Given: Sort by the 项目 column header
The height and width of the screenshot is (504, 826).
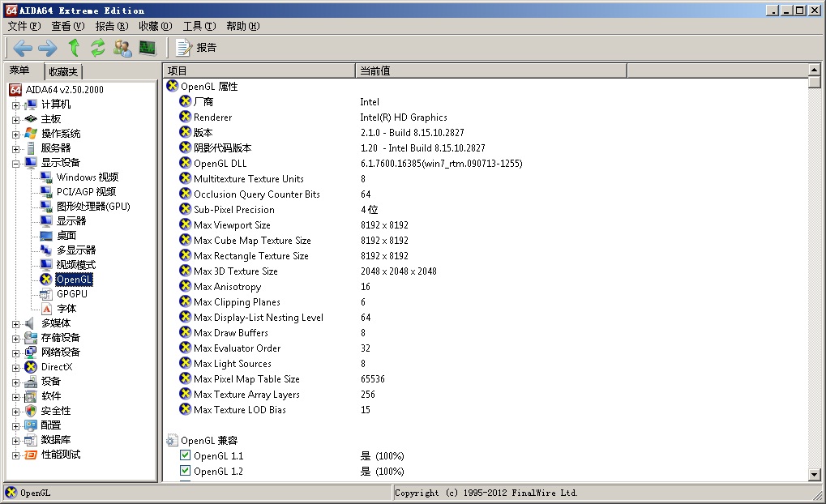Looking at the screenshot, I should coord(259,70).
